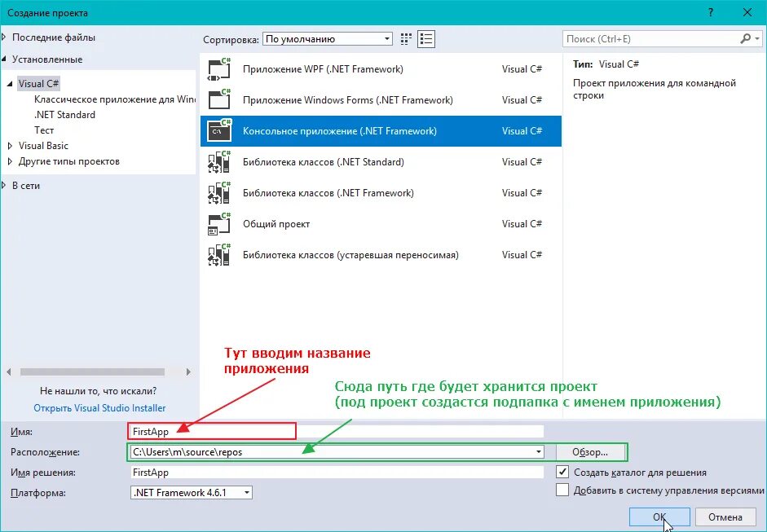Select the '.NET Standard' tree item
767x532 pixels.
(x=64, y=114)
